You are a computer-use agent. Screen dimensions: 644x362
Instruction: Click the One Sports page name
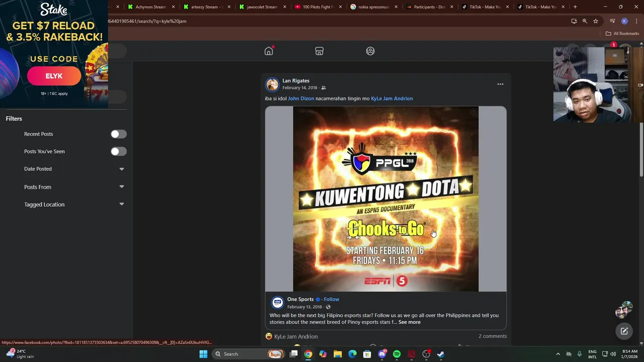click(300, 299)
